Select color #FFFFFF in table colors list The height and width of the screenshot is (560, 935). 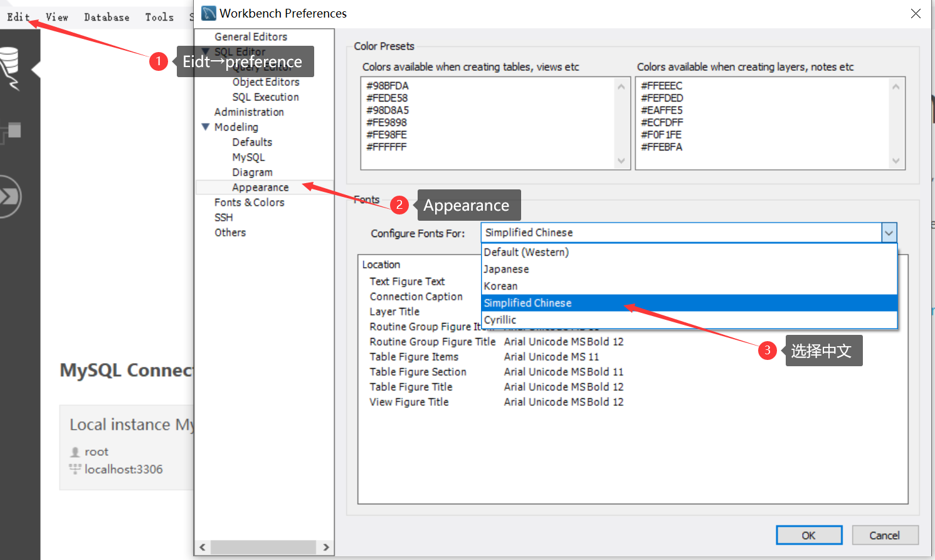(386, 147)
